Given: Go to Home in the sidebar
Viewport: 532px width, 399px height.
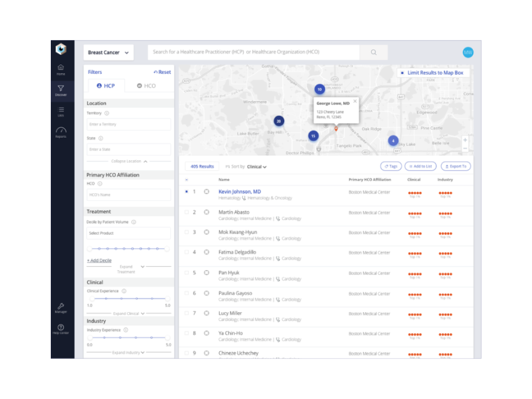Looking at the screenshot, I should pyautogui.click(x=61, y=69).
